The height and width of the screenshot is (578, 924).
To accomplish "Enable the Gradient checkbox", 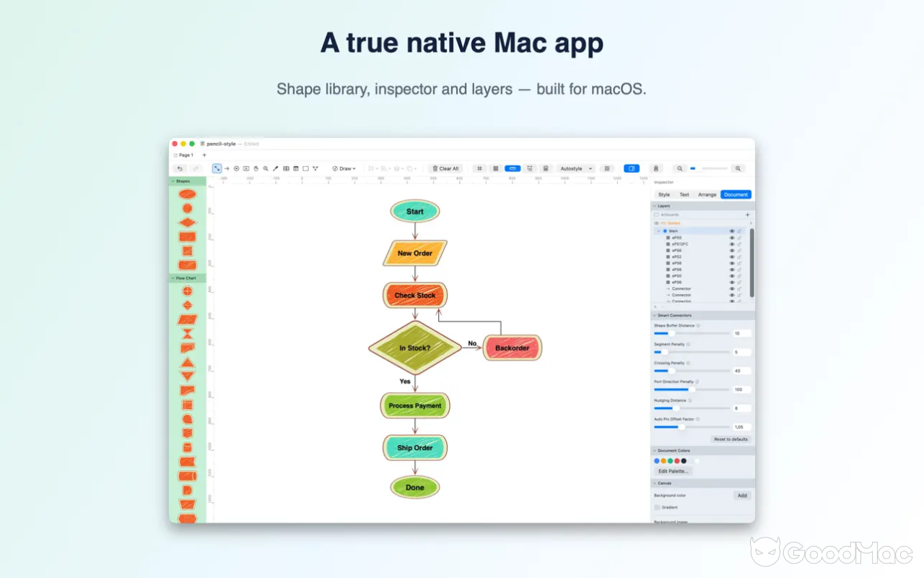I will click(x=657, y=507).
